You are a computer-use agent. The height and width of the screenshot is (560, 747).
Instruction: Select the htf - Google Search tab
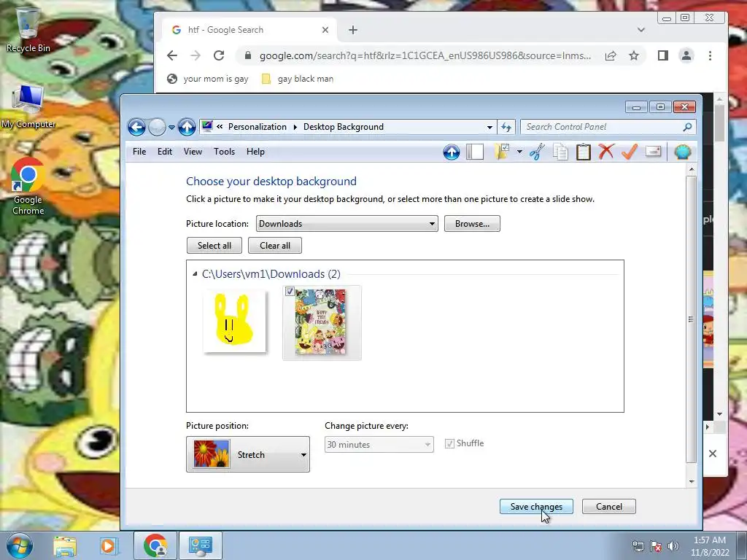249,30
